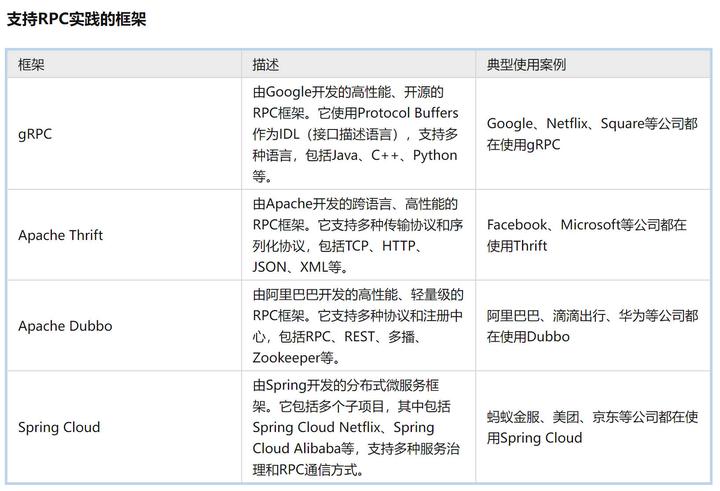Click the heading 支持RPC实践的框架
720x491 pixels.
[x=76, y=19]
